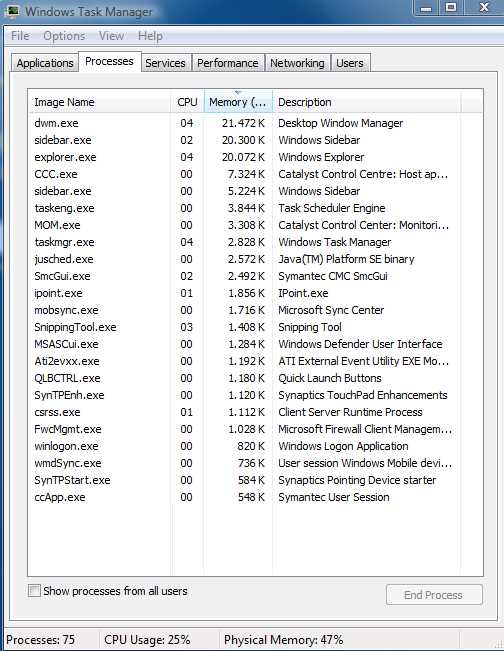Click the 'Quick Launch Buttons' description
This screenshot has height=651, width=504.
(x=330, y=378)
